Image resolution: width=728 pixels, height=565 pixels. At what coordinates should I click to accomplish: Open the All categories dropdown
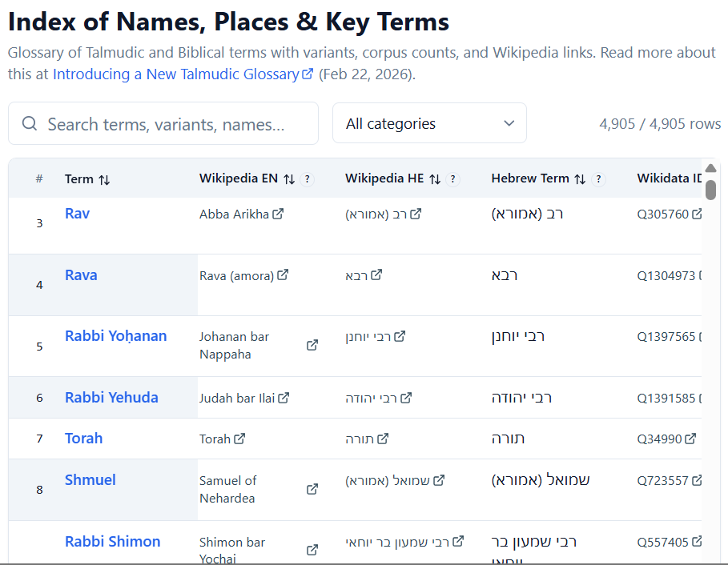pyautogui.click(x=429, y=123)
